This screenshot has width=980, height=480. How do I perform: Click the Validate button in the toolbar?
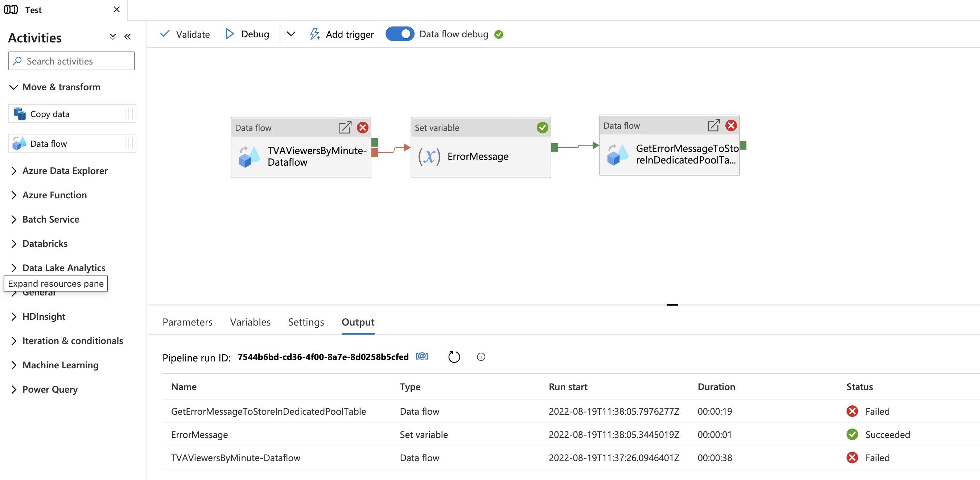point(185,34)
